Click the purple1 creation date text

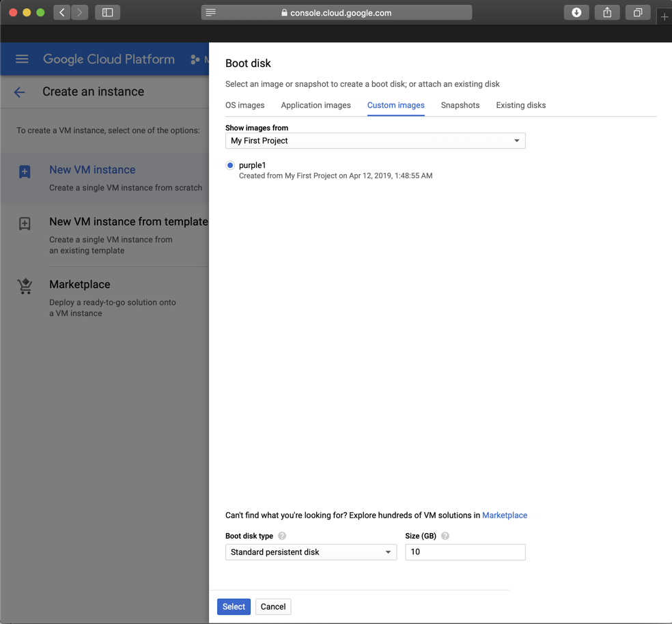(x=335, y=175)
